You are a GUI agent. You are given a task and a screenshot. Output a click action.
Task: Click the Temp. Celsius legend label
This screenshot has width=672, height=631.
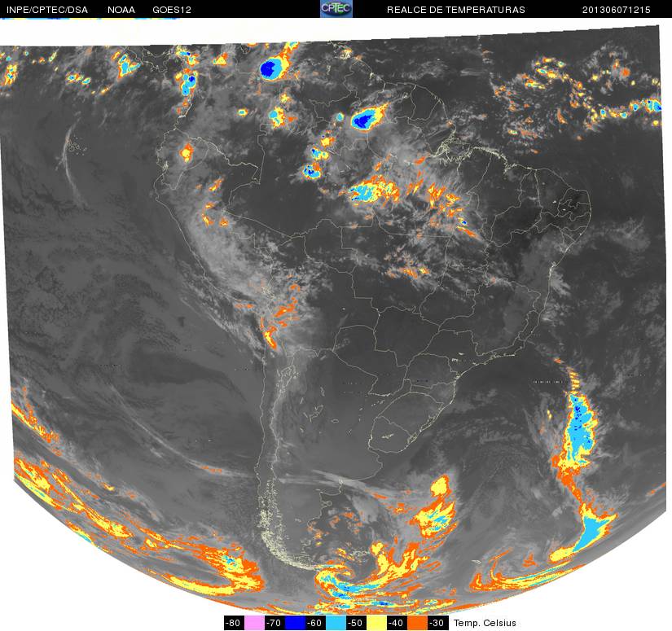click(485, 623)
